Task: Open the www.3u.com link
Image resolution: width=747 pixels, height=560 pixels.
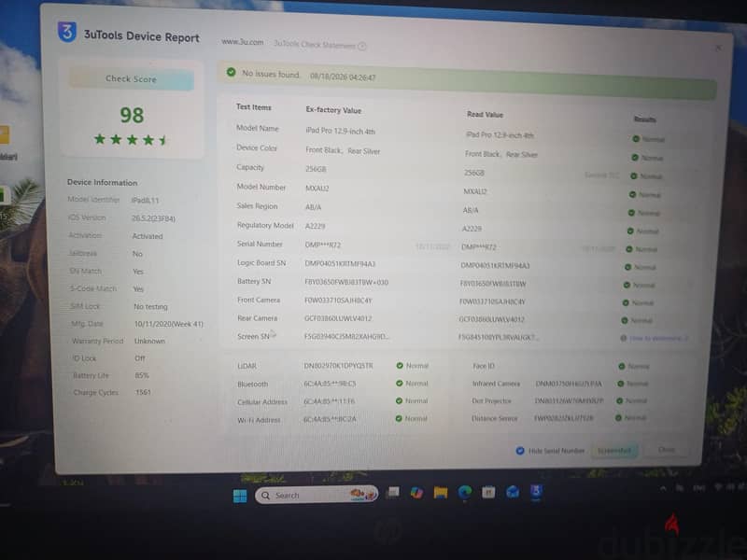Action: click(x=242, y=42)
